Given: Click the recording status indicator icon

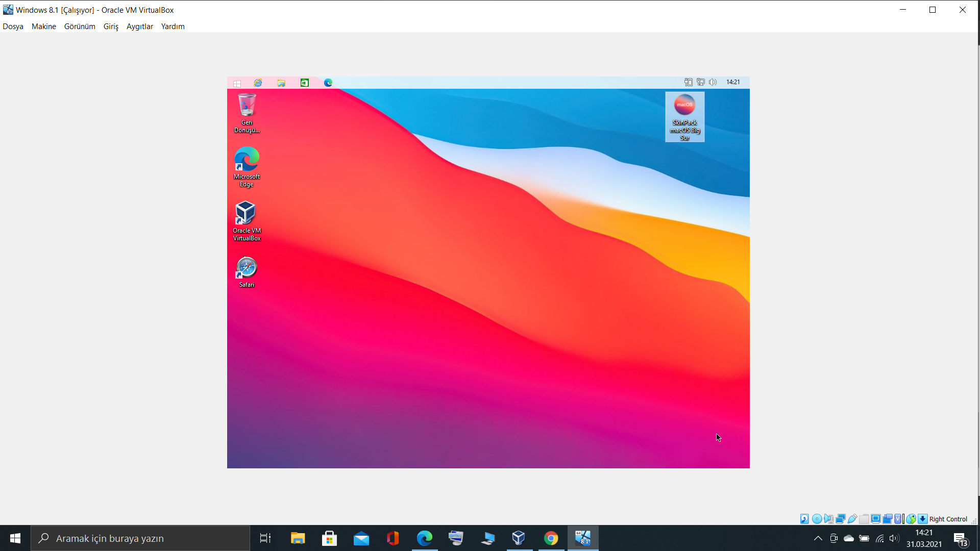Looking at the screenshot, I should tap(887, 519).
